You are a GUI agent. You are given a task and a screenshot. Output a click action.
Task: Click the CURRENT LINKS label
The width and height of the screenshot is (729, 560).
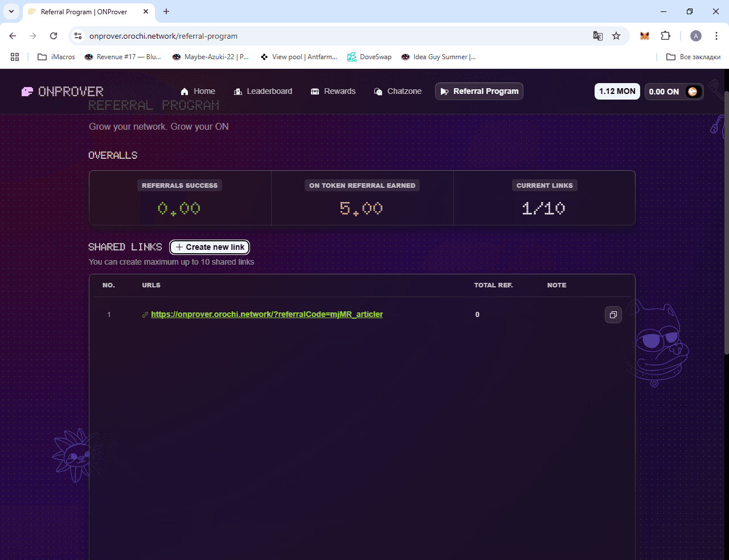point(544,186)
